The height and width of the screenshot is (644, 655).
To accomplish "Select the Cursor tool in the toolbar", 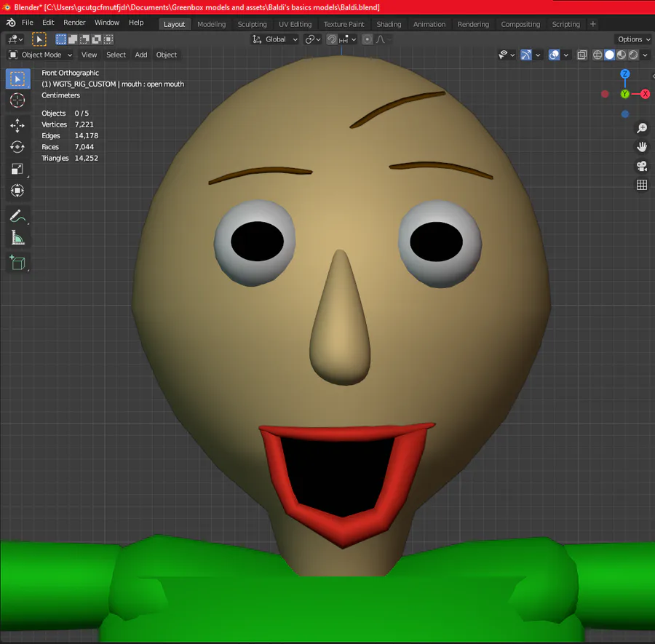I will 17,100.
